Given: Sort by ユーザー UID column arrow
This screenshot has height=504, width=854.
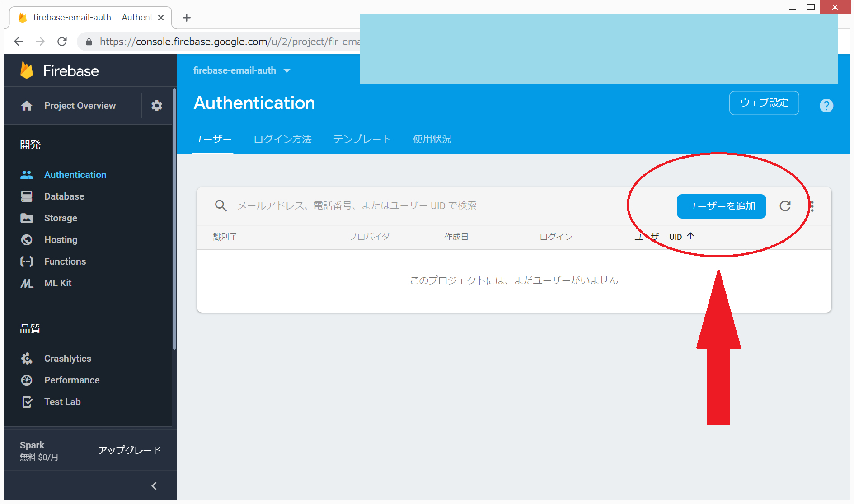Looking at the screenshot, I should (x=690, y=236).
